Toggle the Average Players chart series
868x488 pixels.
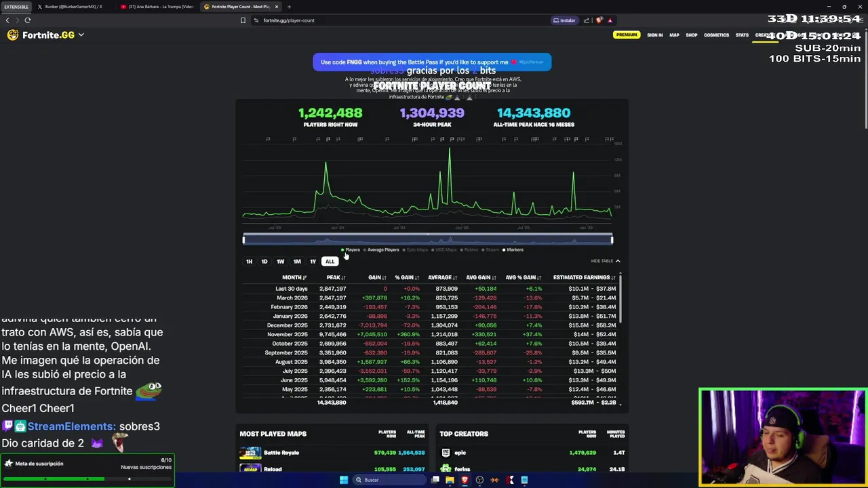pos(381,249)
